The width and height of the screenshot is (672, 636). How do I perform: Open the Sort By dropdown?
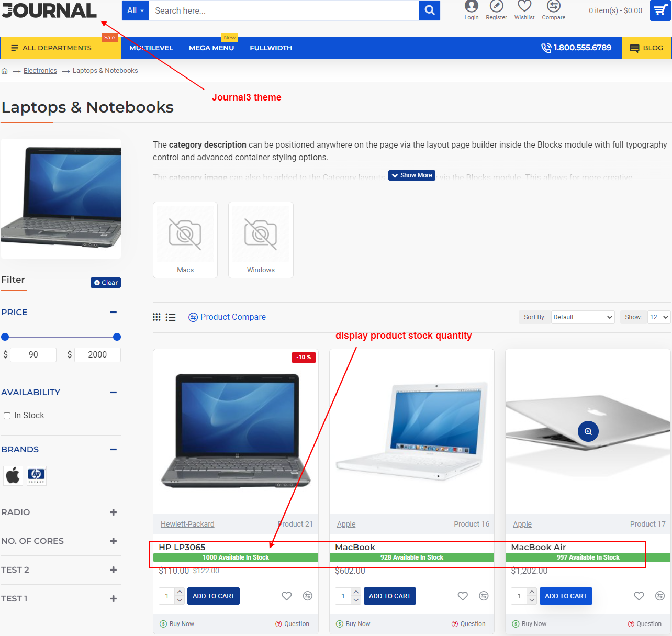tap(583, 317)
